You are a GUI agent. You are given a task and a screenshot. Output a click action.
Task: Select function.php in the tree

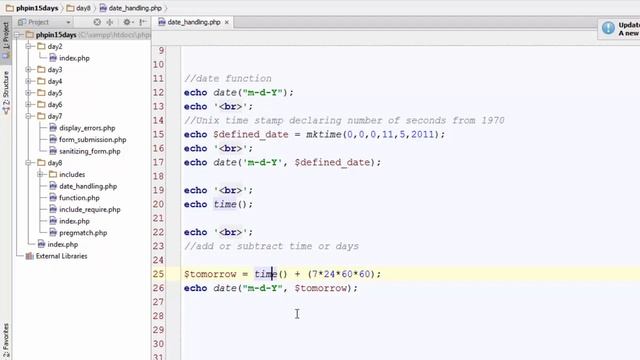(x=79, y=198)
